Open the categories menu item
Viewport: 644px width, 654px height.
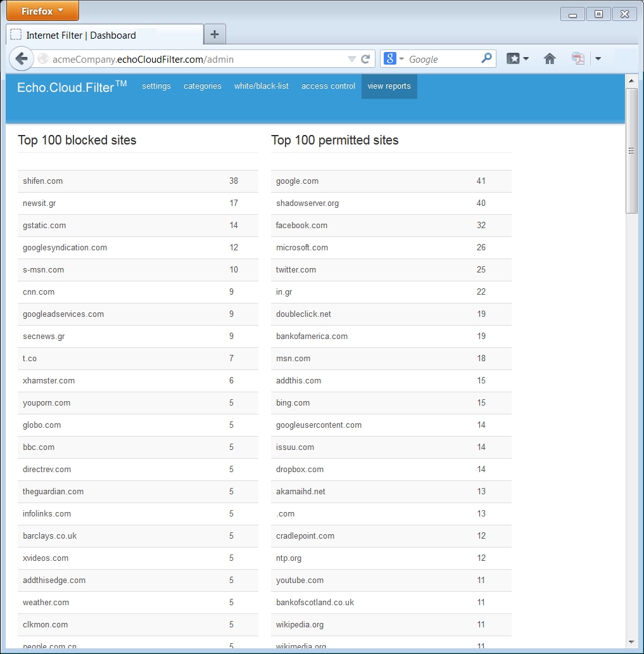pyautogui.click(x=202, y=86)
